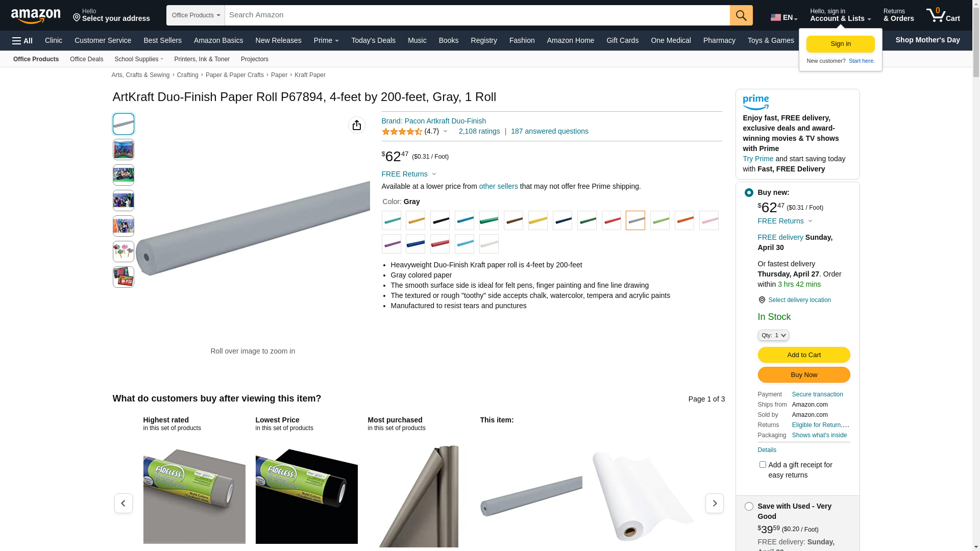Click the delivery location pin icon

coord(762,300)
